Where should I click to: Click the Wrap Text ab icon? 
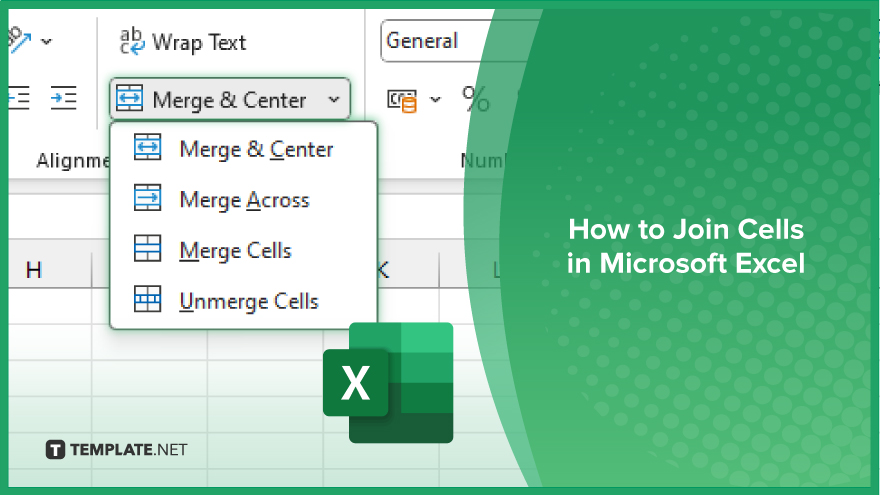132,42
